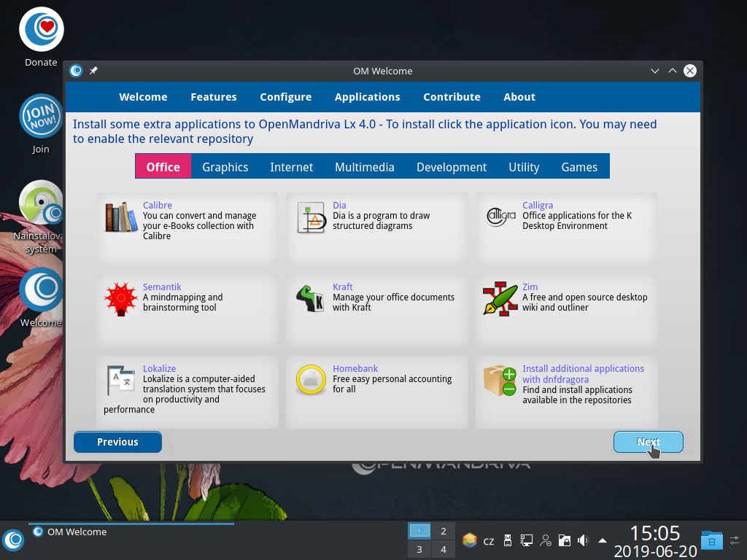Screen dimensions: 747x560
Task: Open Calibre e-book manager installer
Action: [x=120, y=217]
